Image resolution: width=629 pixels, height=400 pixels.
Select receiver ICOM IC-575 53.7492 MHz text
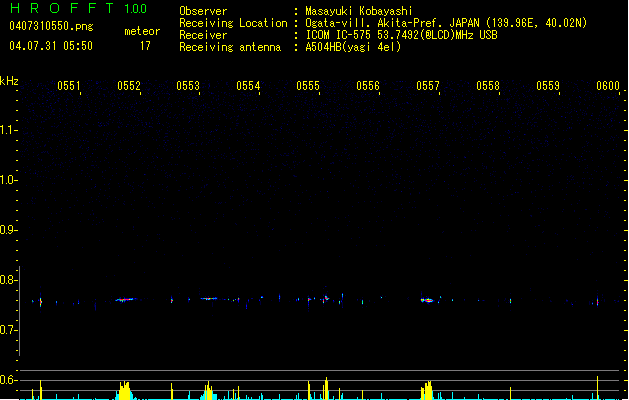point(401,35)
